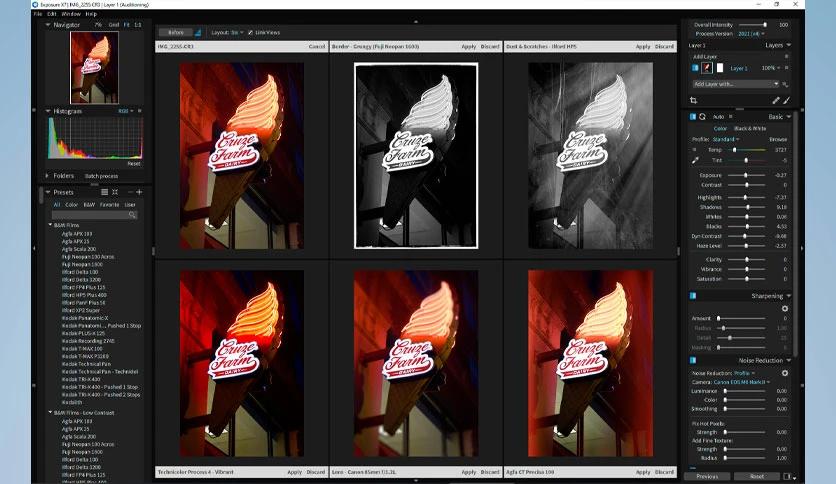Toggle the Link Views checkbox
The width and height of the screenshot is (836, 484).
click(x=250, y=33)
